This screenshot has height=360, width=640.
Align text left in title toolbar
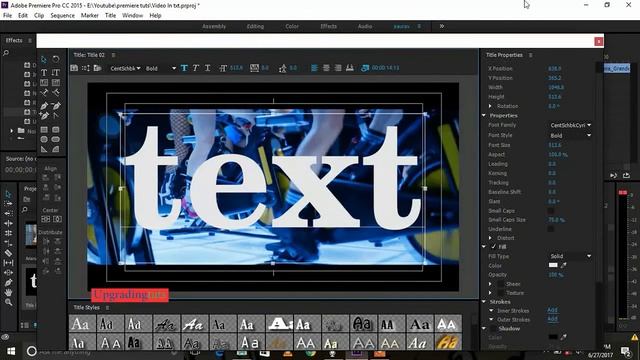click(x=314, y=68)
